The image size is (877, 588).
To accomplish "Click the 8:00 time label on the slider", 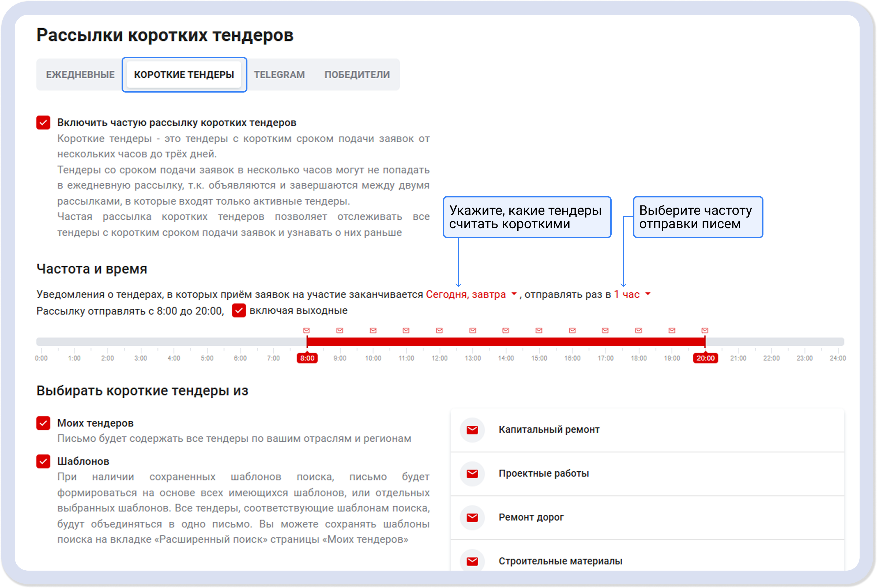I will click(307, 358).
